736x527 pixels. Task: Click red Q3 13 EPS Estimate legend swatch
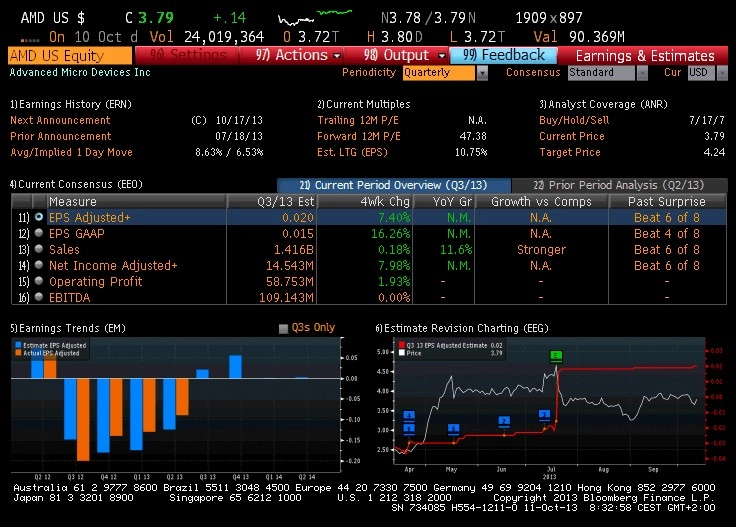click(402, 345)
